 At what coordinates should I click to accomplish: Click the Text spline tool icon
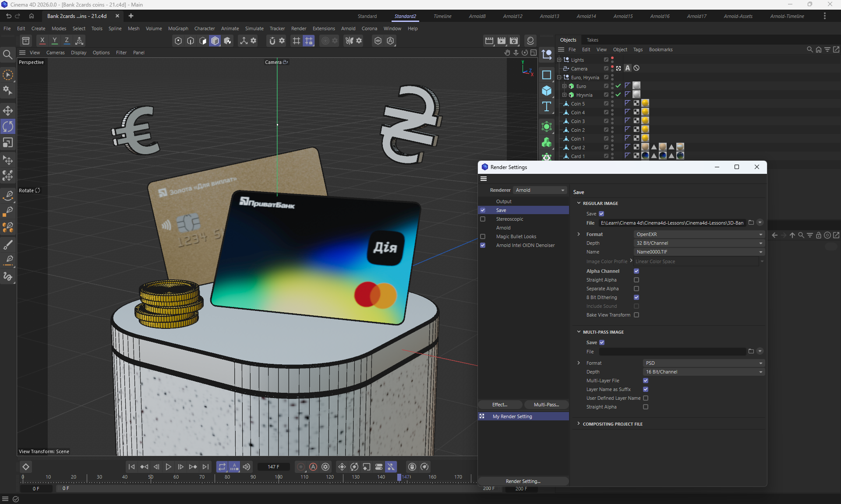[x=547, y=107]
